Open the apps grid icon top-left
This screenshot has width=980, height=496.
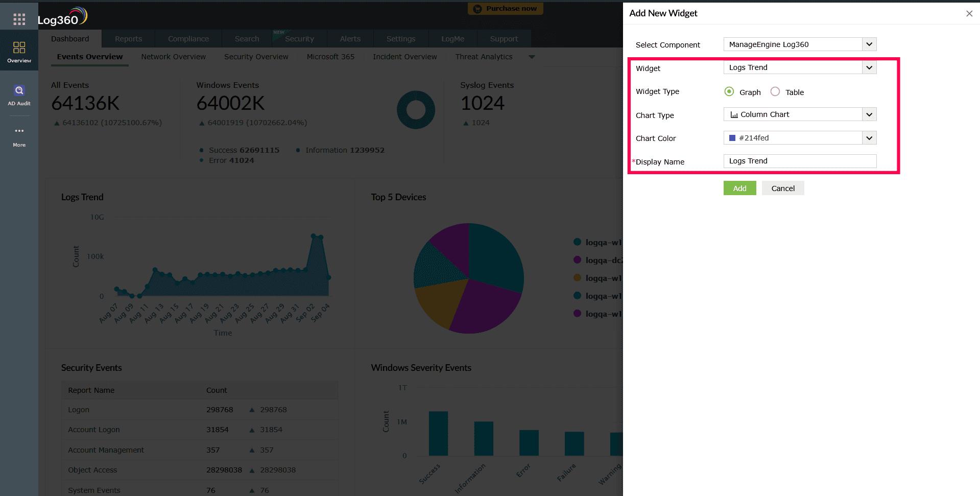19,19
